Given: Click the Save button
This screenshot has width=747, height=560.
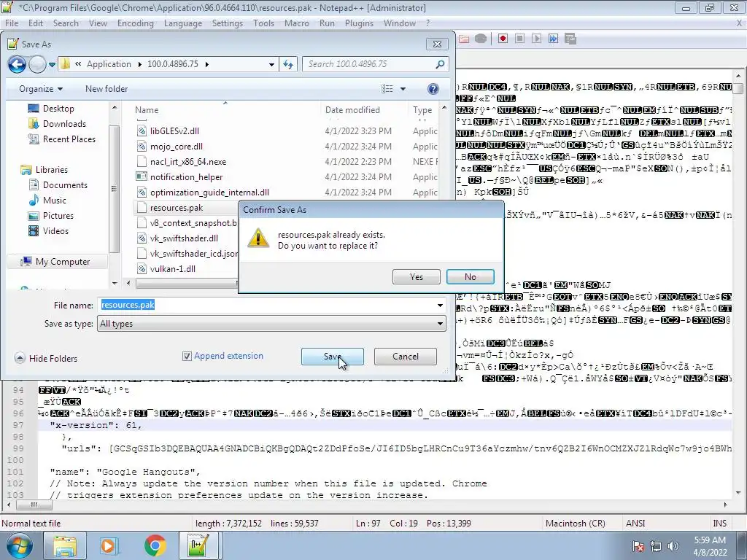Looking at the screenshot, I should [x=332, y=356].
